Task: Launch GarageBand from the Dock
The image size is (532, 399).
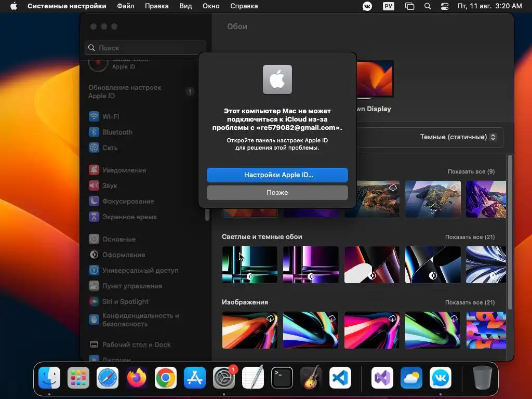Action: click(311, 378)
